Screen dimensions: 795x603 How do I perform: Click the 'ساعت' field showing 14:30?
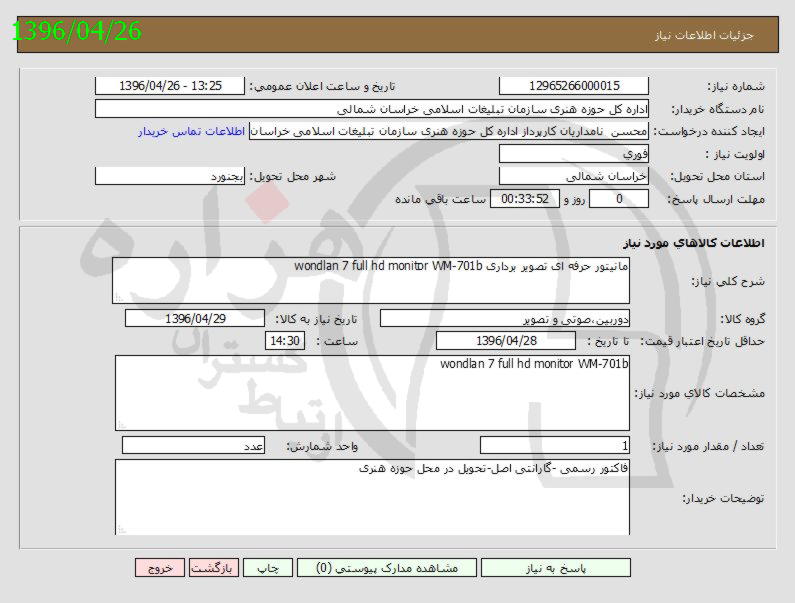[x=285, y=342]
